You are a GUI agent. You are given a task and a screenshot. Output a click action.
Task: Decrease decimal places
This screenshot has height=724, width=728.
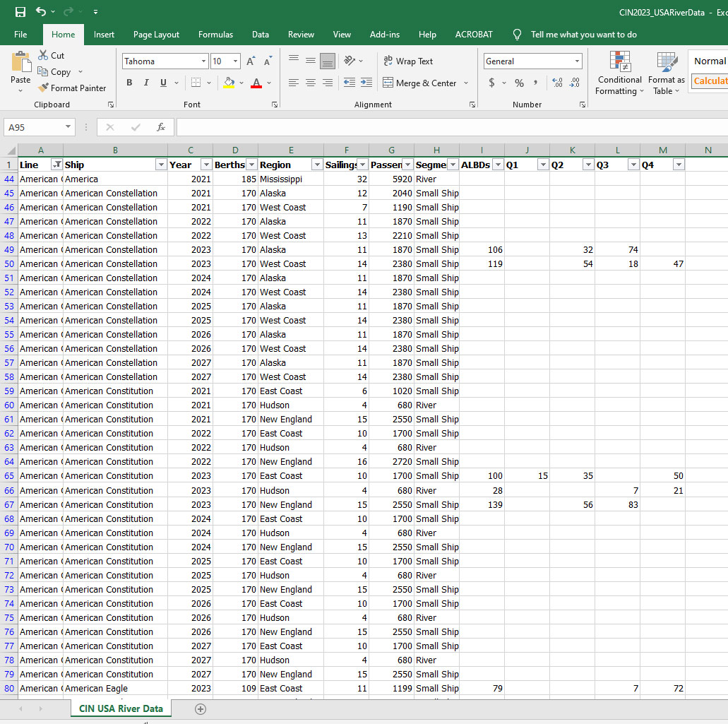[x=575, y=83]
